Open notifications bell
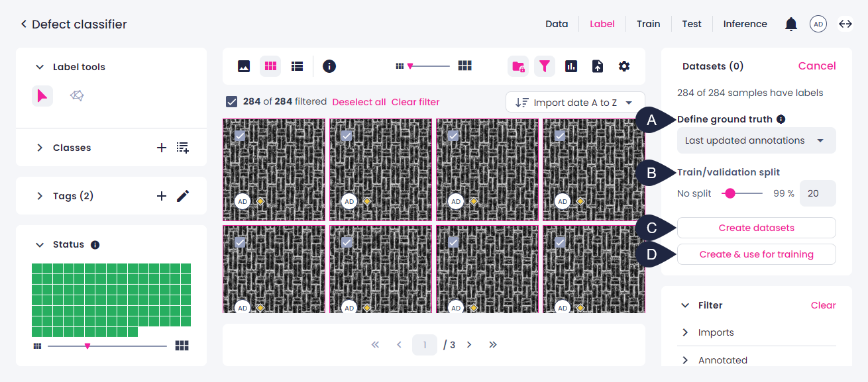Image resolution: width=868 pixels, height=382 pixels. 791,24
